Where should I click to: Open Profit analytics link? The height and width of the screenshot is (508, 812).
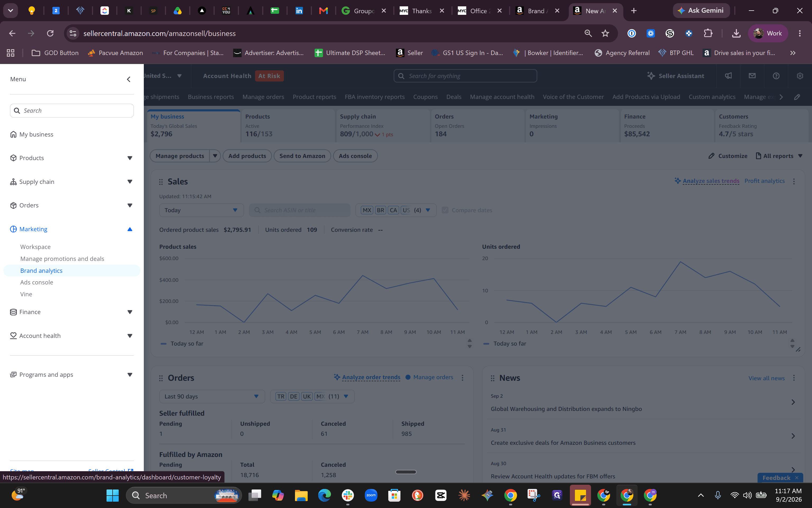tap(764, 181)
